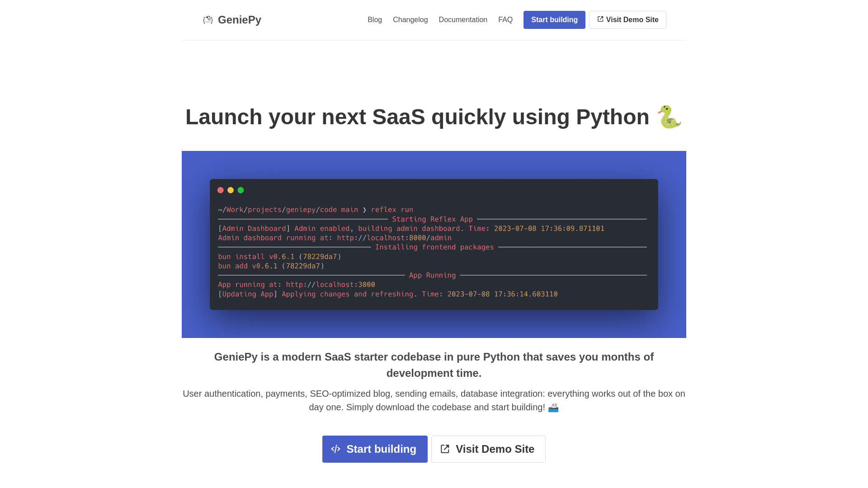Image resolution: width=868 pixels, height=488 pixels.
Task: Click the red terminal window dot
Action: tap(221, 190)
